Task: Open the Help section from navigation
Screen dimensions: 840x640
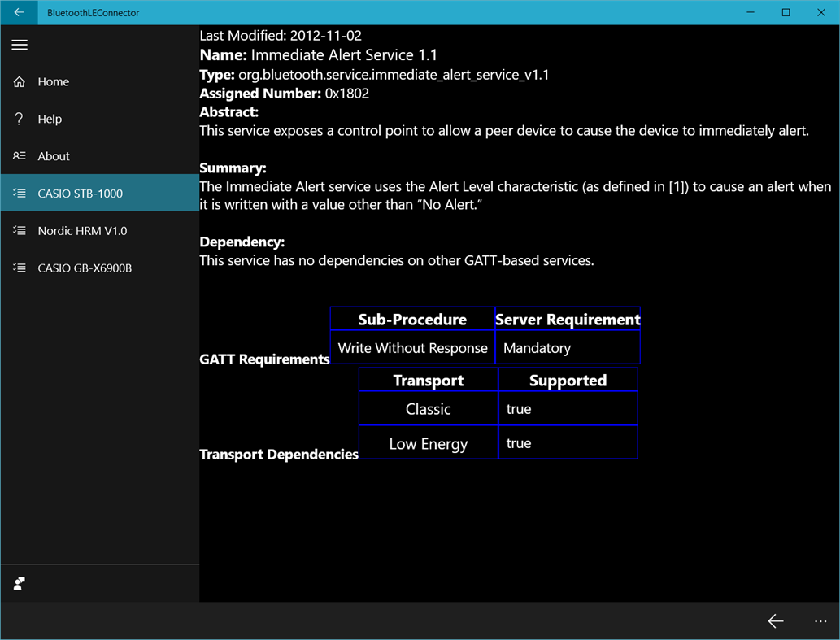Action: point(50,119)
